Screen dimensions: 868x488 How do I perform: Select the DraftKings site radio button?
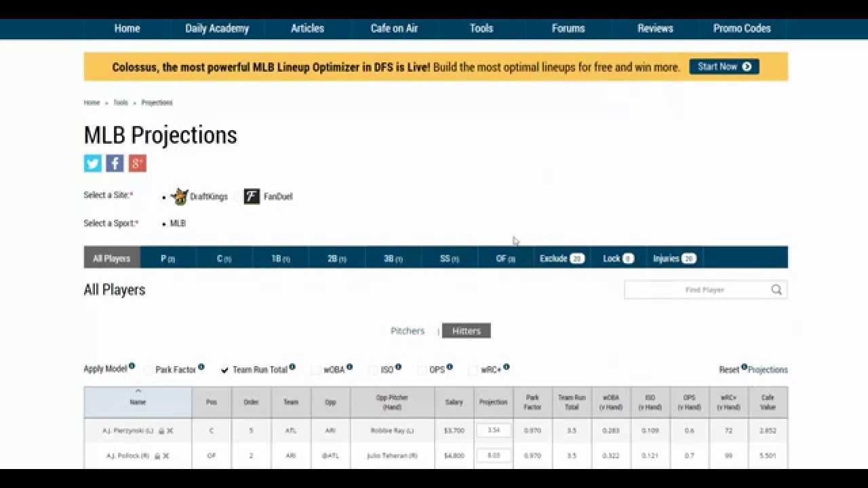(164, 197)
